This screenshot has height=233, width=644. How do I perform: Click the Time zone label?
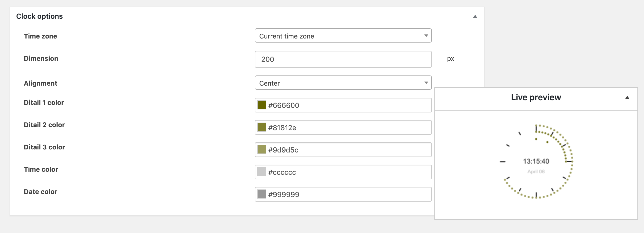41,36
